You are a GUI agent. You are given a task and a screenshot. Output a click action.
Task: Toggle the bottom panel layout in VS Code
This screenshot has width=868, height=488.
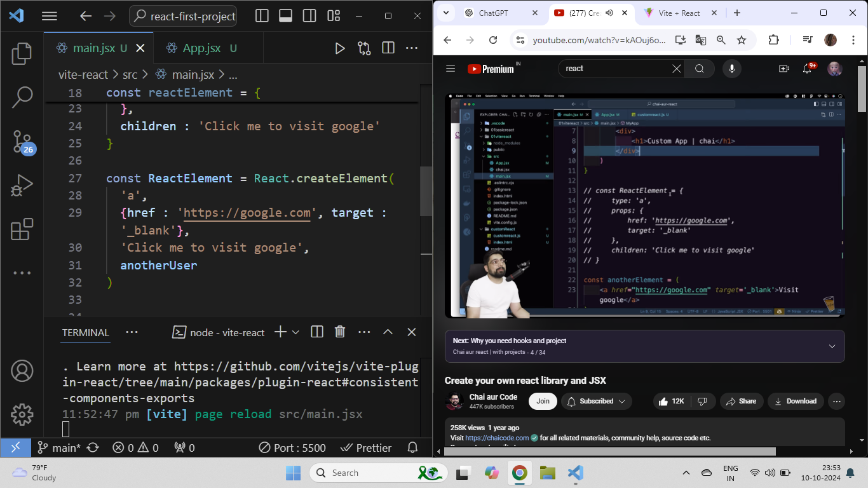(285, 16)
